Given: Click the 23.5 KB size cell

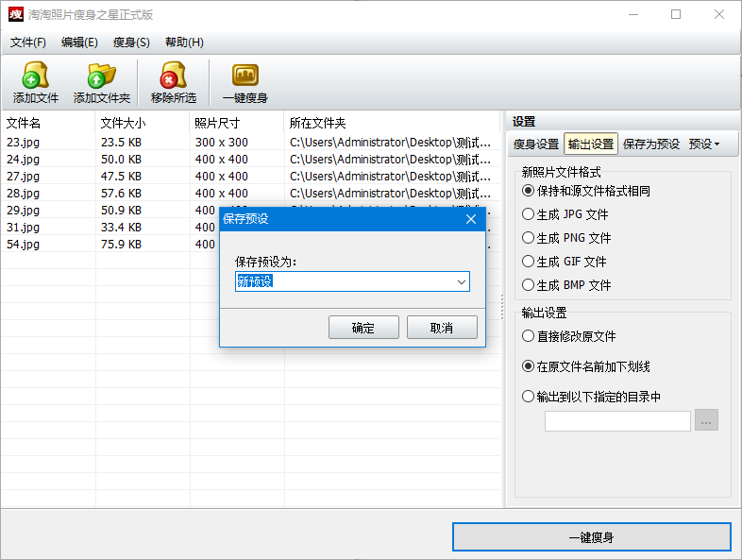Looking at the screenshot, I should (121, 142).
